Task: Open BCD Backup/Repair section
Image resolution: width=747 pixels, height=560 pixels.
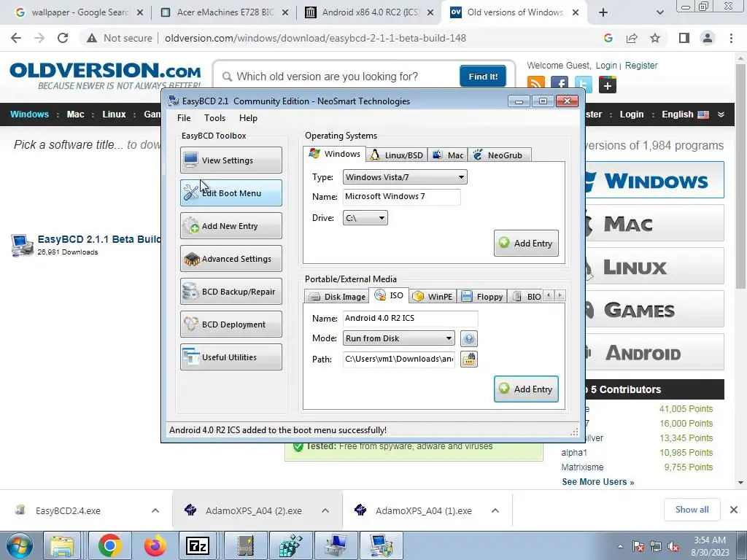Action: click(231, 292)
